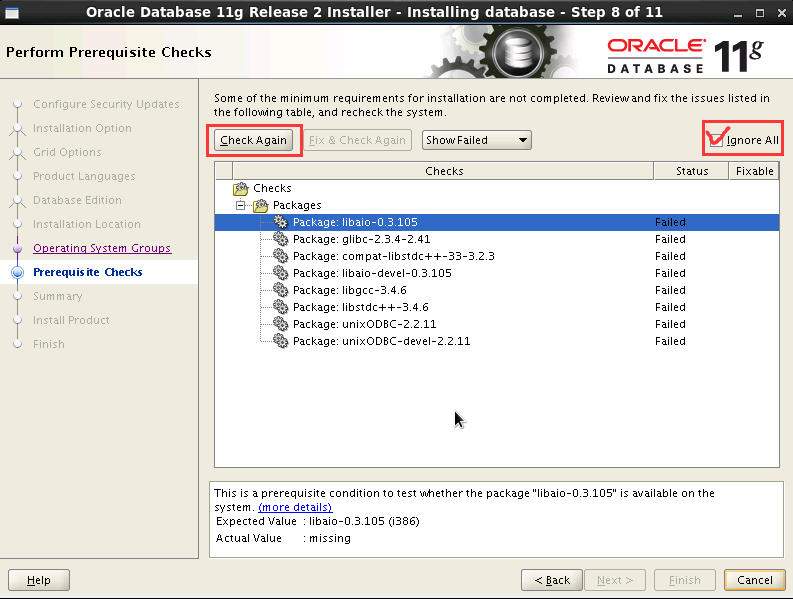This screenshot has width=793, height=599.
Task: Select row Package: libgcc-3.4.6
Action: [x=497, y=290]
